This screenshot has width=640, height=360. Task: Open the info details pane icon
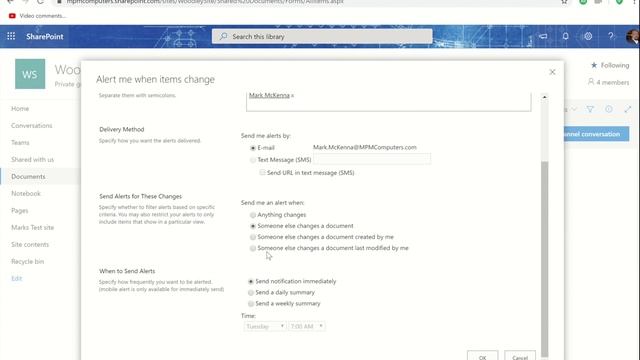(x=609, y=109)
